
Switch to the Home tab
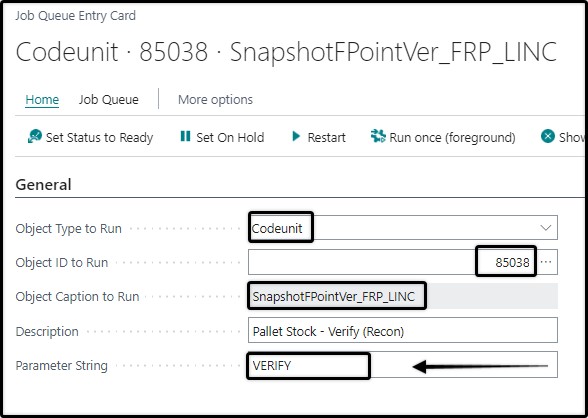coord(42,99)
